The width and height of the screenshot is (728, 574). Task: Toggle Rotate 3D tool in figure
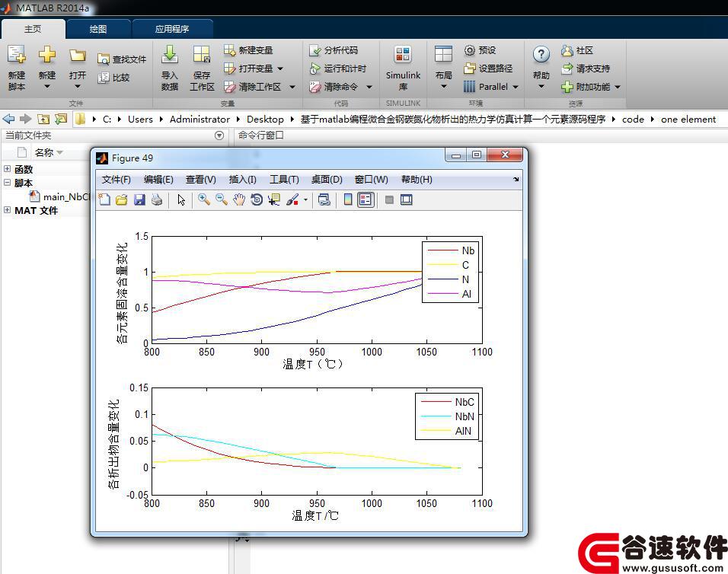(257, 200)
